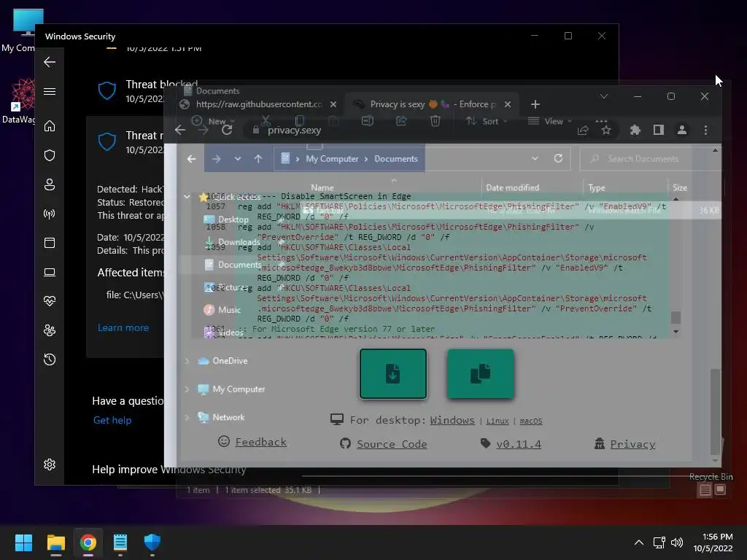Open Home in Windows Security sidebar

[50, 126]
